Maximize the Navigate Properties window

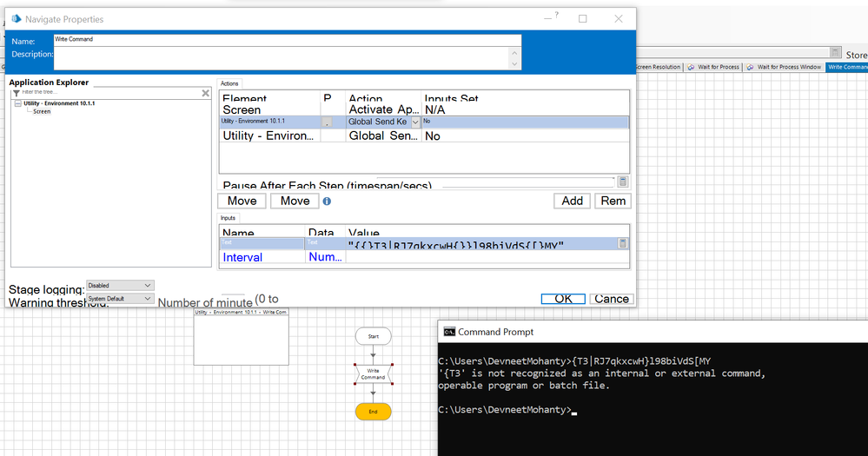pos(583,19)
